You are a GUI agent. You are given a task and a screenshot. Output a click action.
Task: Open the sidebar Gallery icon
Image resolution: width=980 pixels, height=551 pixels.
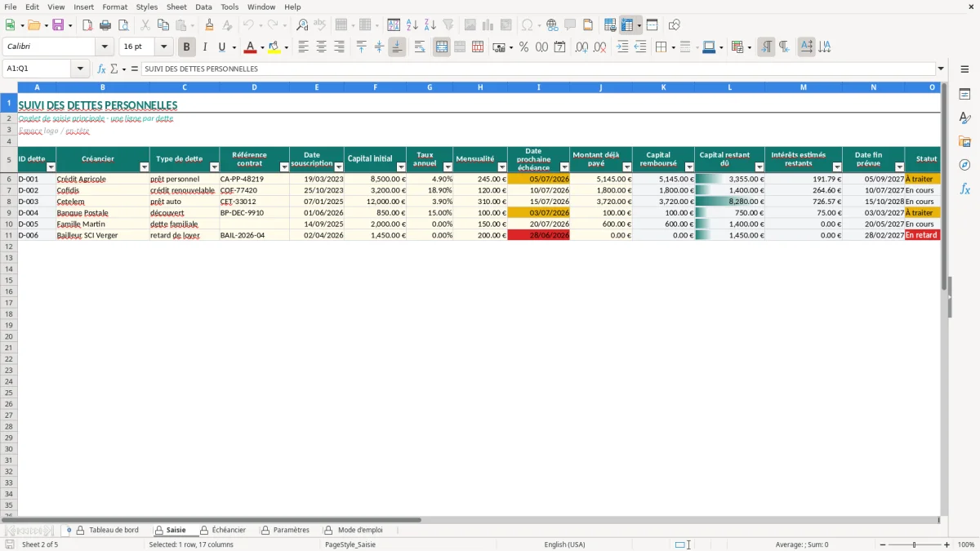coord(964,142)
